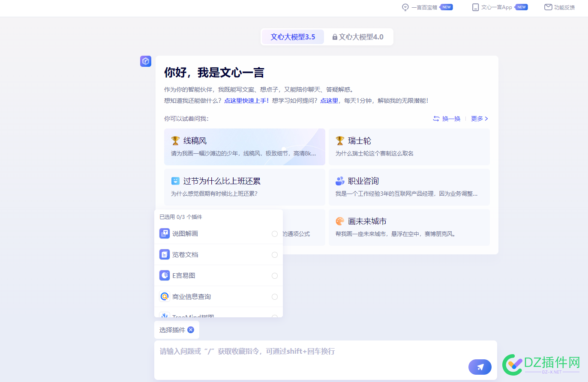
Task: Click the NEW badge beside 文心一言App
Action: tap(521, 7)
